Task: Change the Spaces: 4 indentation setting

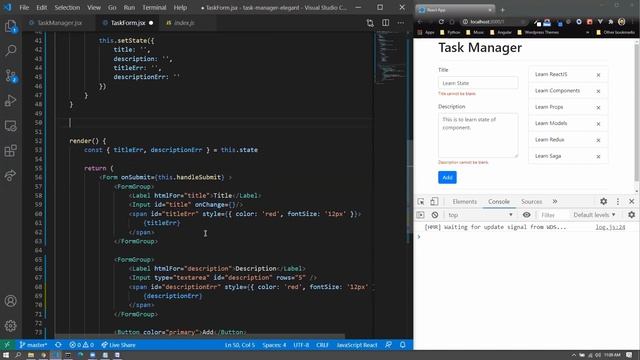Action: coord(274,345)
